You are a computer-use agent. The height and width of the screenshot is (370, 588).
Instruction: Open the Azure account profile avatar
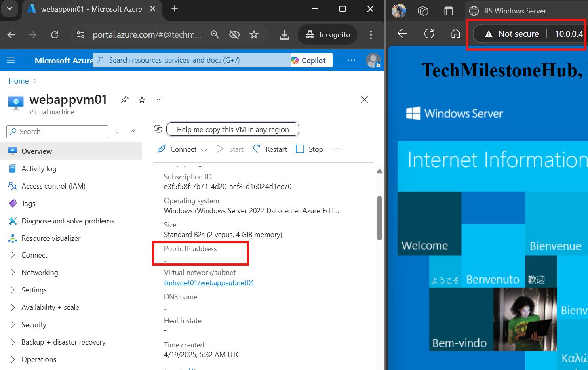[373, 60]
